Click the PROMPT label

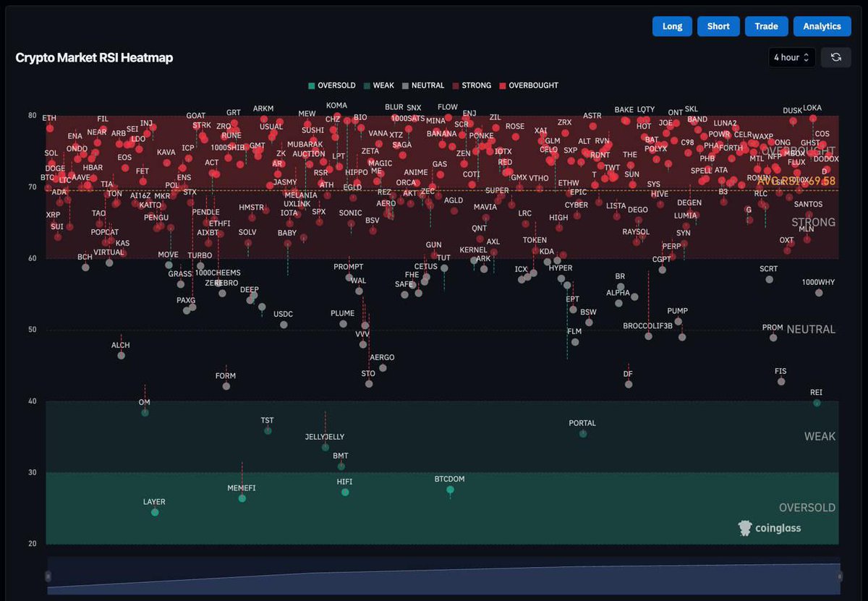coord(349,267)
